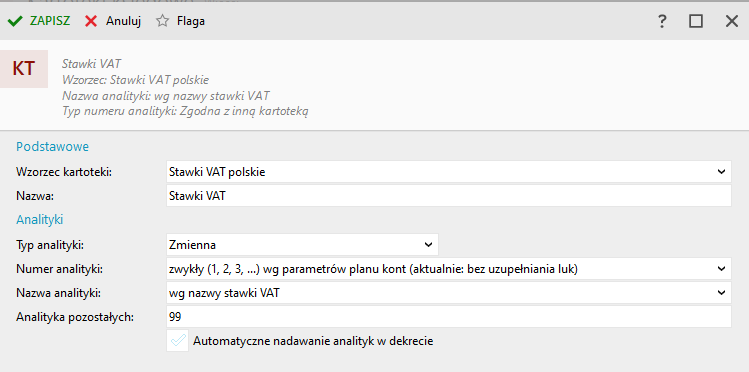The width and height of the screenshot is (749, 372).
Task: Click the Analityki section header
Action: (40, 219)
